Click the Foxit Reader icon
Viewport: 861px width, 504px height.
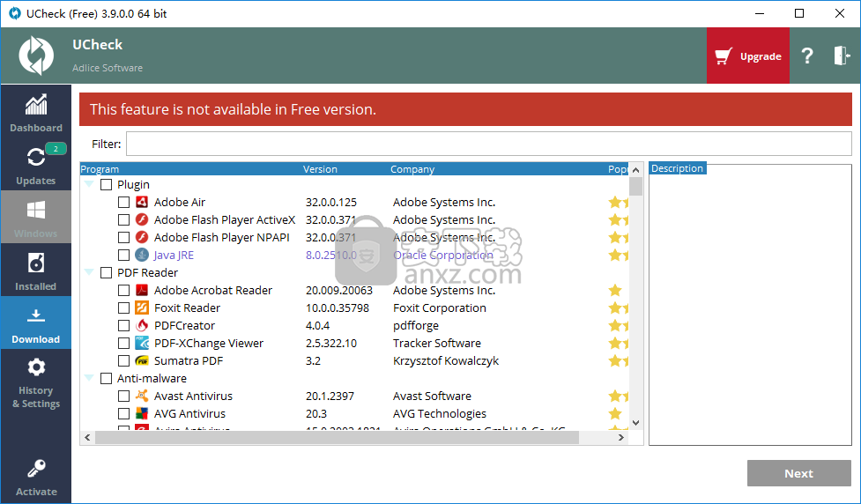142,308
